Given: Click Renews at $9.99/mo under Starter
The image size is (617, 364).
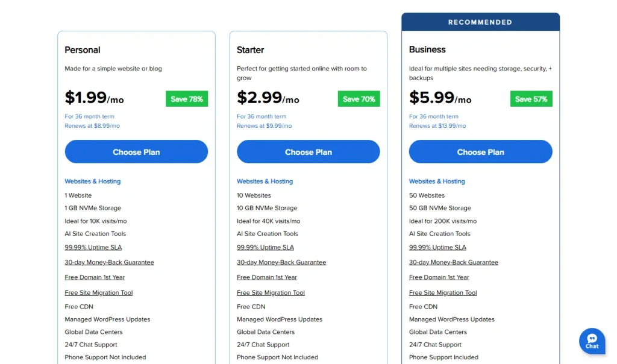Looking at the screenshot, I should [264, 126].
